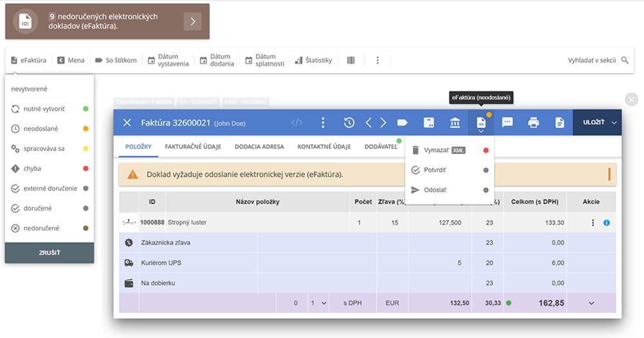
Task: Expand the ULOŽIŤ dropdown arrow
Action: click(614, 123)
